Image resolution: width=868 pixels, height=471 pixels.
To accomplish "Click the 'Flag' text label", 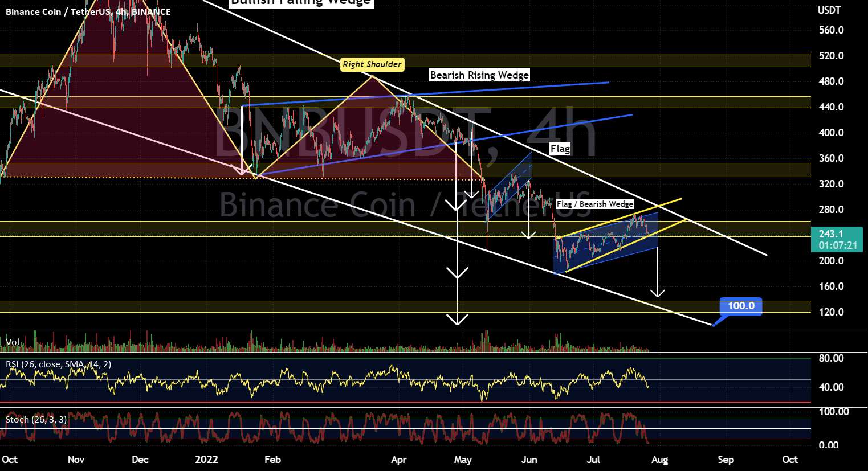I will (560, 149).
